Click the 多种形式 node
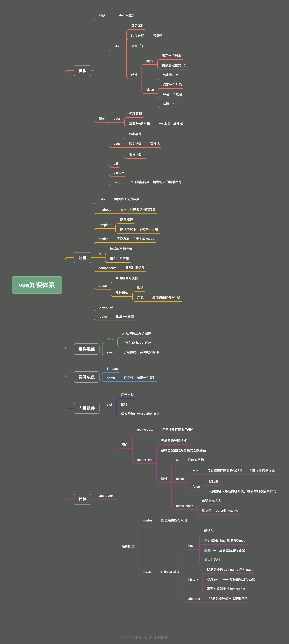Screen dimensions: 289x644 [x=122, y=292]
